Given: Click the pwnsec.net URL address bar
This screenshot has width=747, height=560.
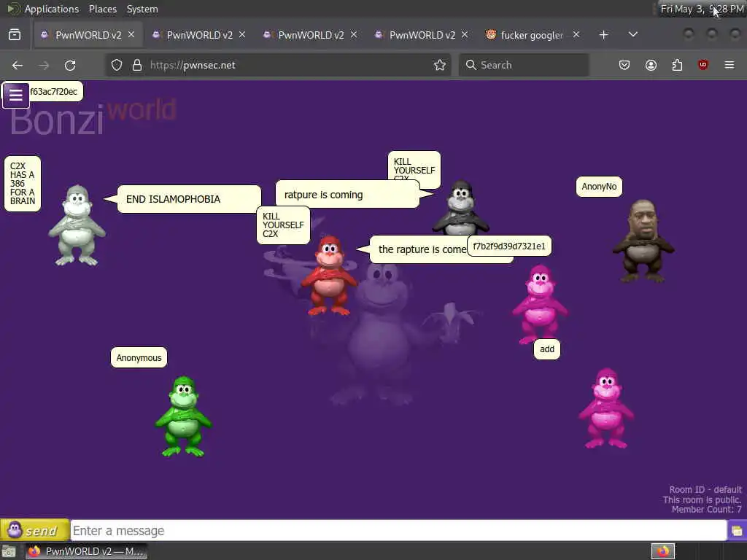Looking at the screenshot, I should (x=279, y=65).
